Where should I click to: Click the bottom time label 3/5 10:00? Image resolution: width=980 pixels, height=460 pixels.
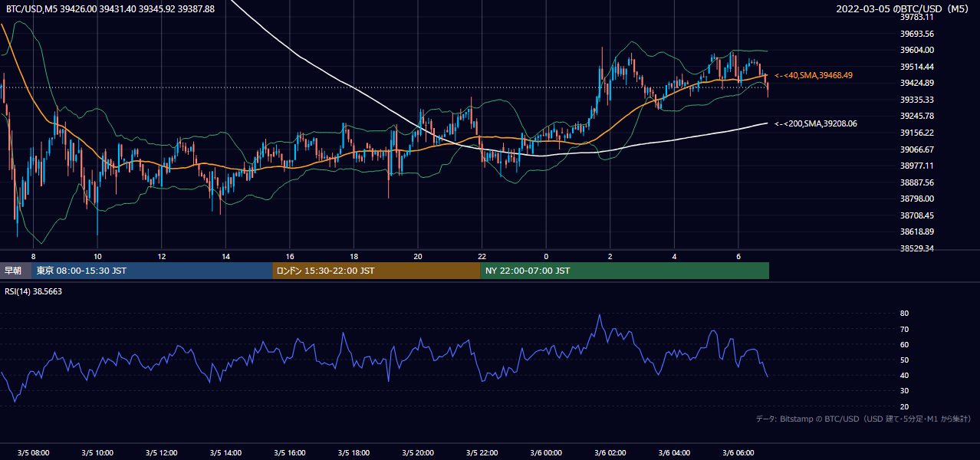click(x=97, y=453)
